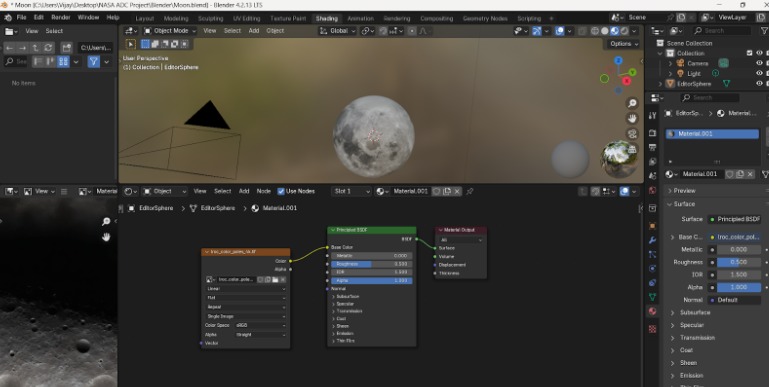This screenshot has width=769, height=387.
Task: Select the zoom magnifier in 3D viewport
Action: (x=632, y=103)
